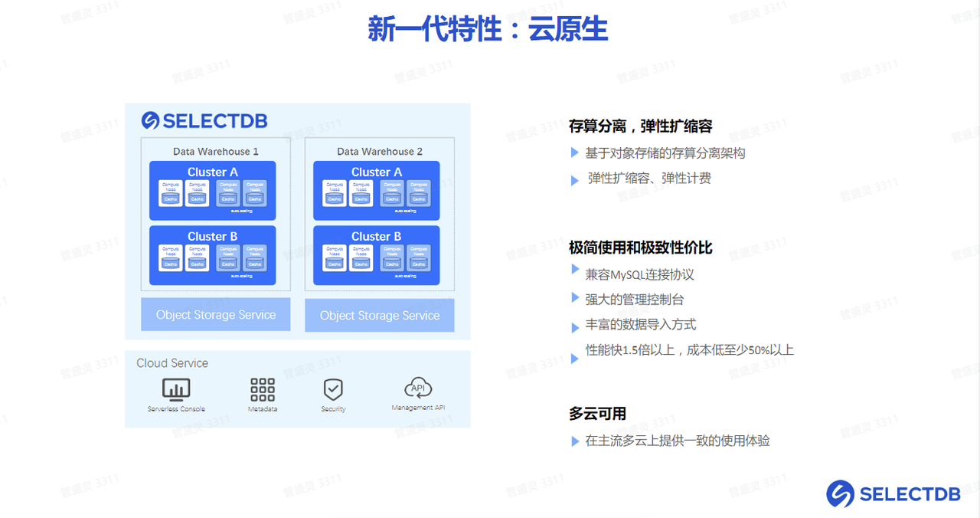Select heading 存算分离，弹性扩缩容
Image resolution: width=980 pixels, height=518 pixels.
click(x=641, y=126)
